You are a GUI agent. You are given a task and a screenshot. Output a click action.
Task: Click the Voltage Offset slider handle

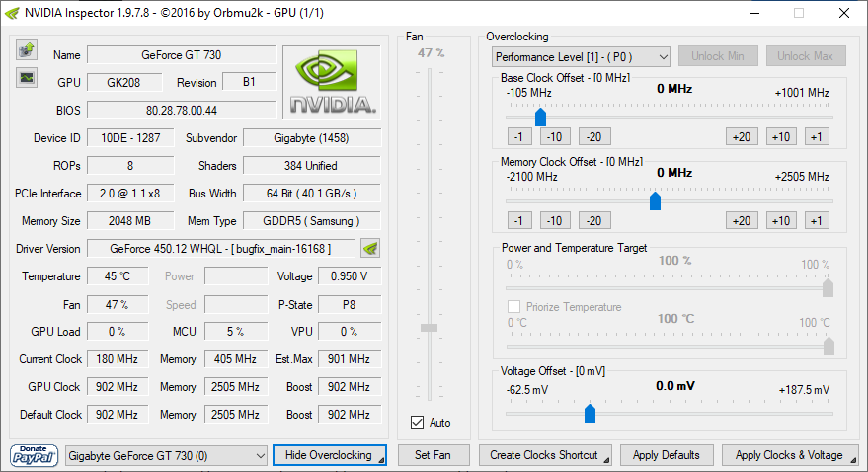coord(591,413)
